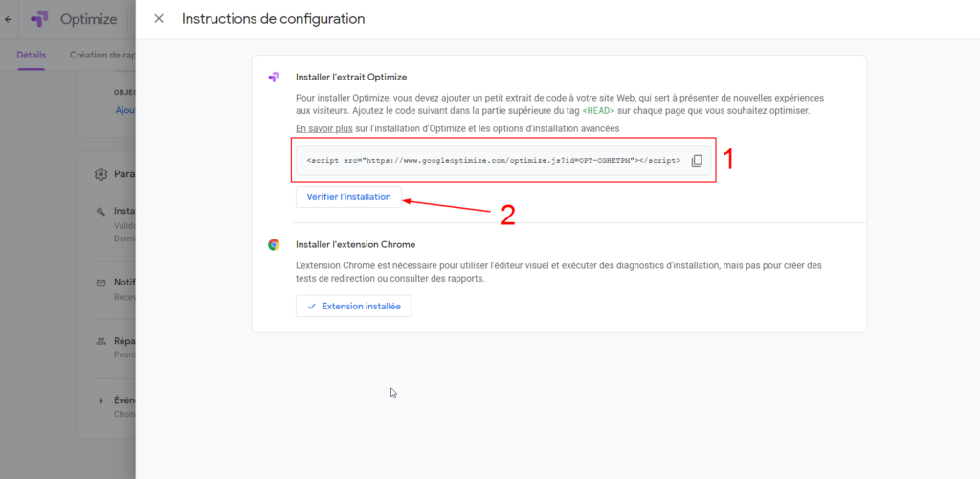Click the Installer l'extension Chrome heading
Screen dimensions: 980x479
pos(355,244)
